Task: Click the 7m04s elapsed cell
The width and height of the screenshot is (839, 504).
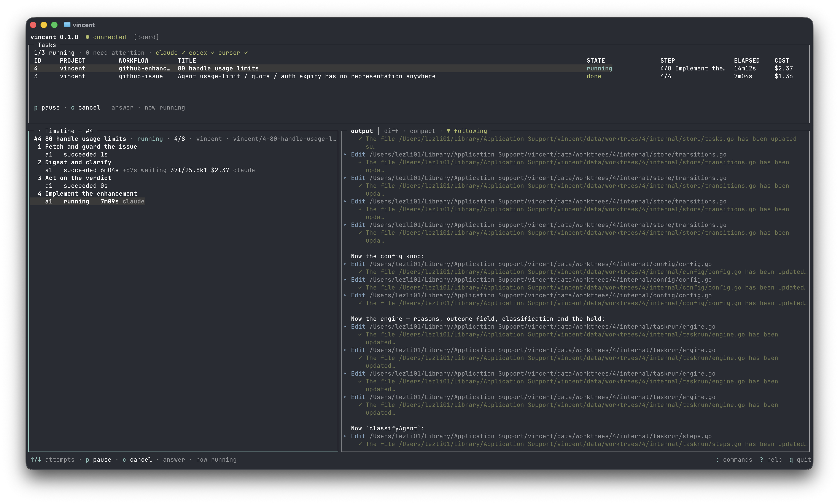Action: point(743,76)
